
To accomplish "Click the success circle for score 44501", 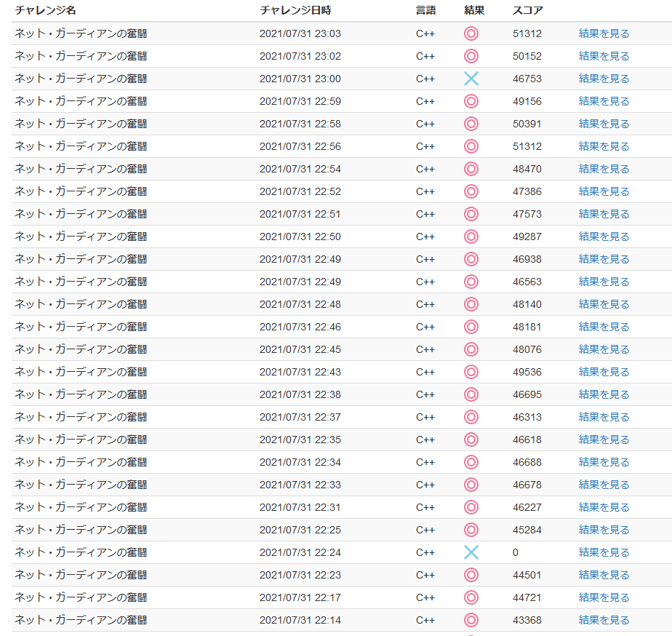I will tap(471, 575).
